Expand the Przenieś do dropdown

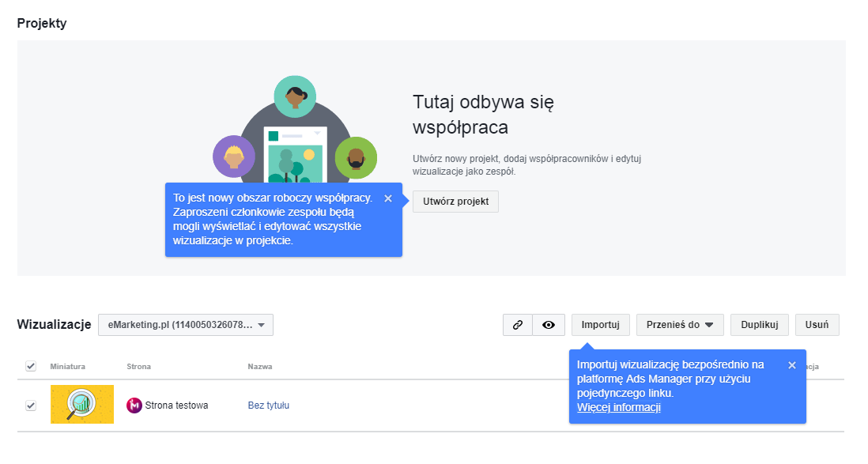tap(680, 325)
